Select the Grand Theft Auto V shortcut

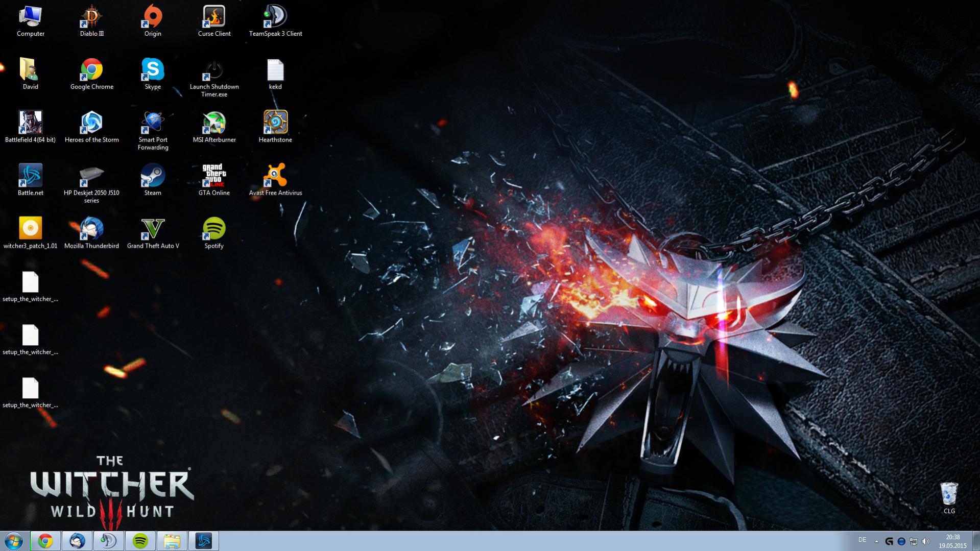click(x=153, y=229)
